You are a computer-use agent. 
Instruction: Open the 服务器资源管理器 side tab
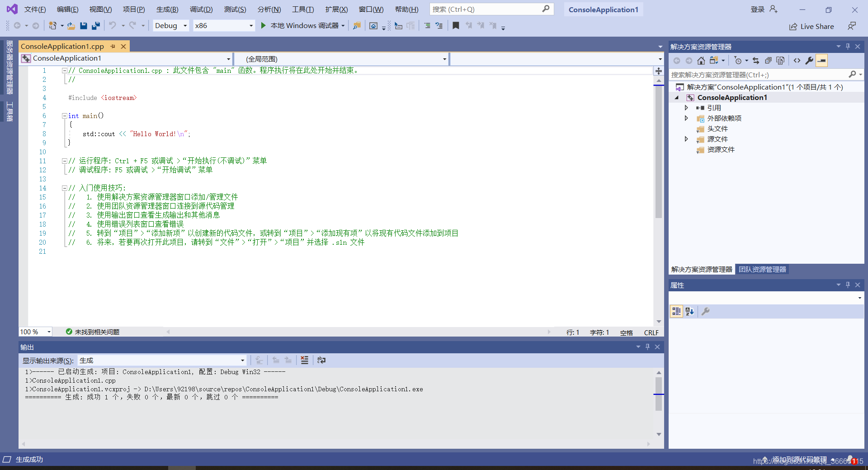(x=9, y=67)
